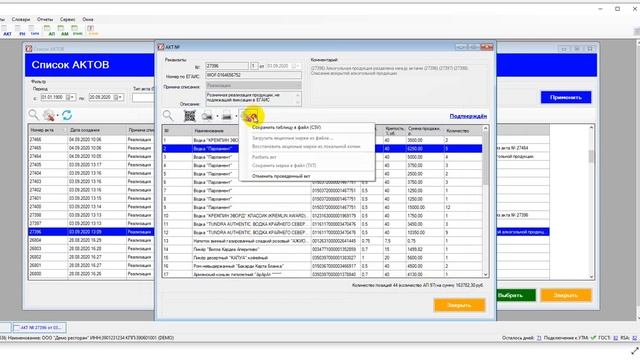Open the Отчеты menu
The width and height of the screenshot is (640, 360).
click(45, 19)
